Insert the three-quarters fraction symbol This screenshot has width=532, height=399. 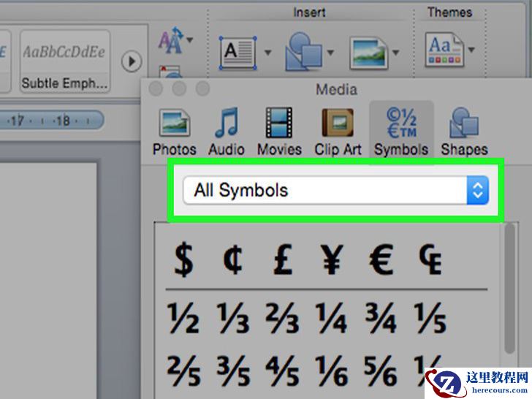tap(381, 318)
